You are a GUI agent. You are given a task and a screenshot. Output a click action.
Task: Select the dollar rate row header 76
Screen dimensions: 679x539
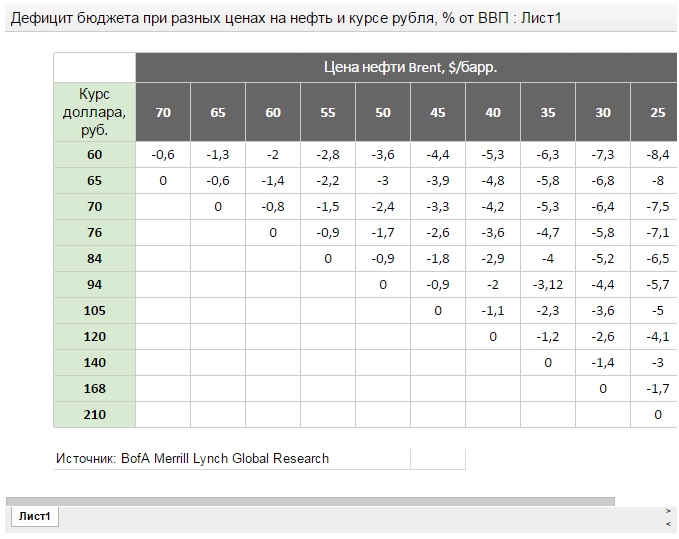(94, 232)
